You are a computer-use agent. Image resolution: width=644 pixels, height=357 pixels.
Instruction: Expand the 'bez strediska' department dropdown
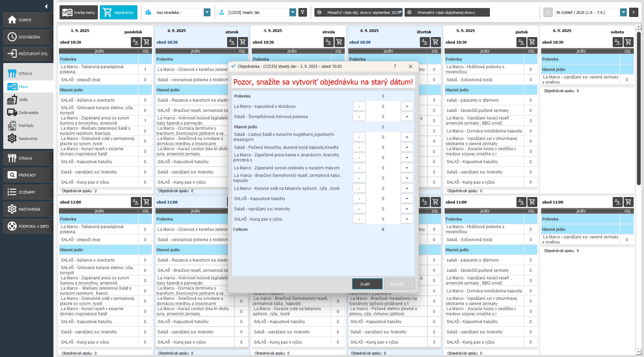[x=207, y=12]
